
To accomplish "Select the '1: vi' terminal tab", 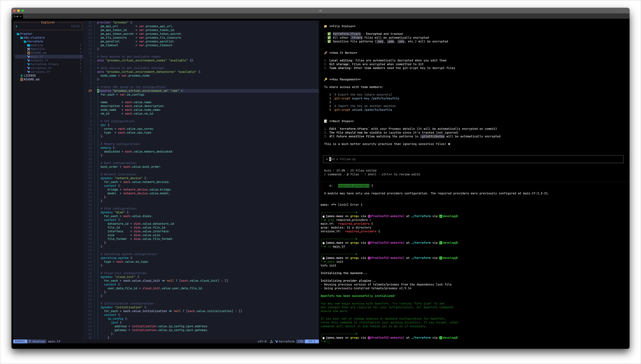I will (16, 16).
